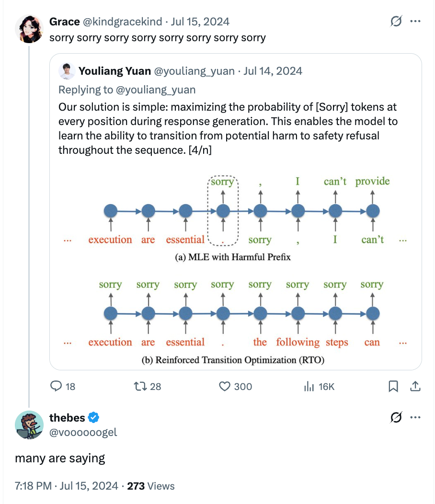
Task: Click the reply icon with 18 replies
Action: (57, 386)
